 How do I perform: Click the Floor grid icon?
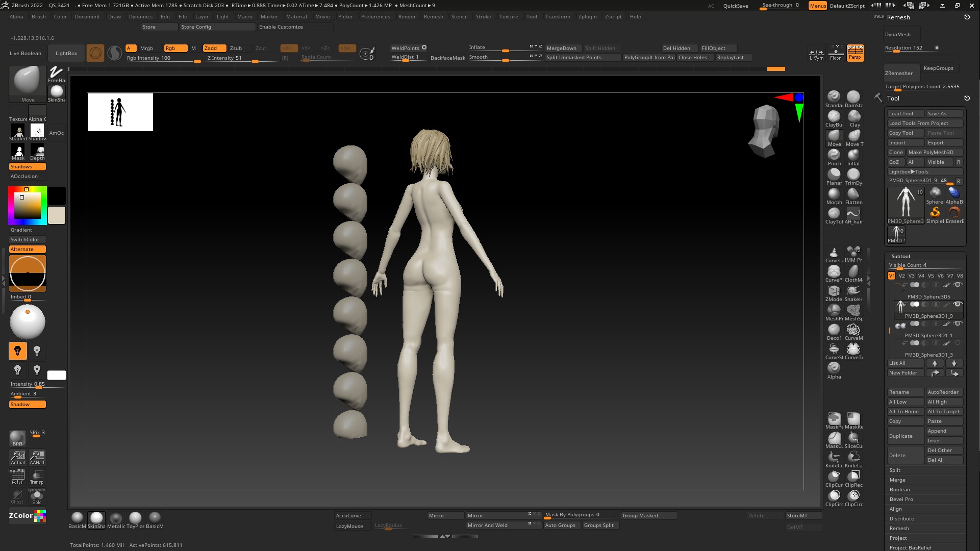835,53
